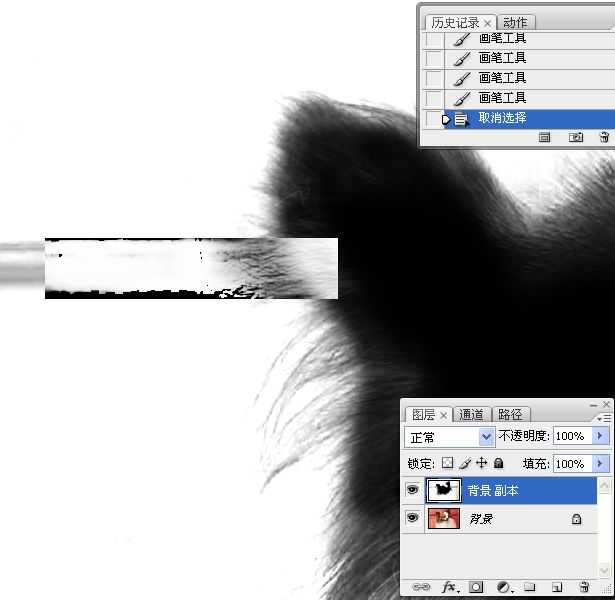Image resolution: width=615 pixels, height=600 pixels.
Task: Switch to the 图层 tab
Action: click(423, 415)
